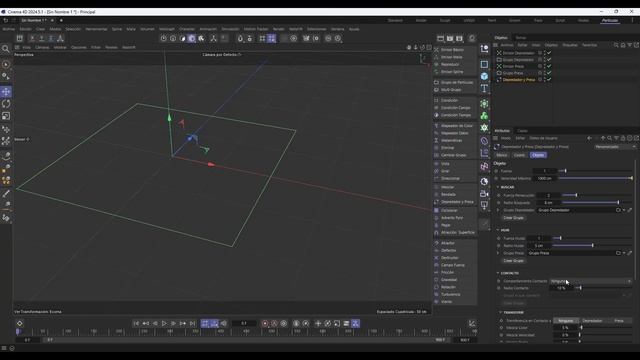This screenshot has width=640, height=360.
Task: Open the Capas tab next to Atributos
Action: [522, 131]
